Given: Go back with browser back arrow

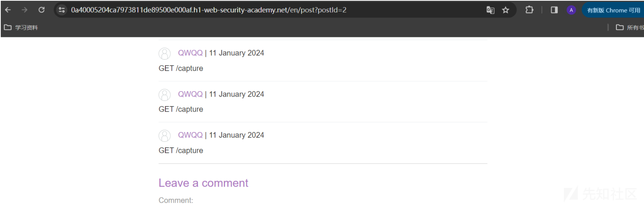Looking at the screenshot, I should 8,10.
